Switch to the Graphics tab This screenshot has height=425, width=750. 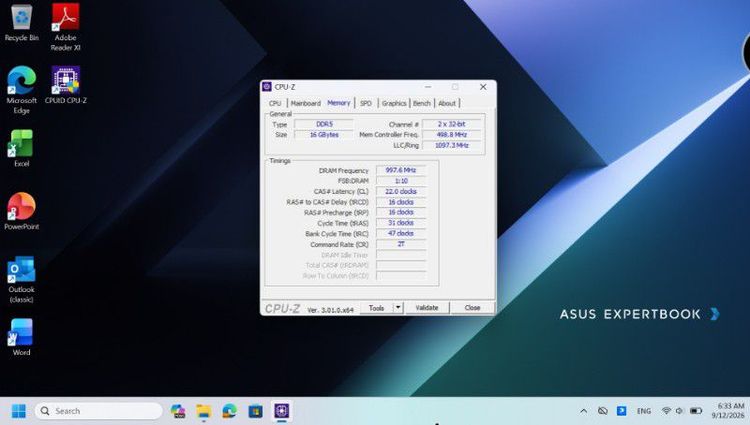pyautogui.click(x=394, y=103)
